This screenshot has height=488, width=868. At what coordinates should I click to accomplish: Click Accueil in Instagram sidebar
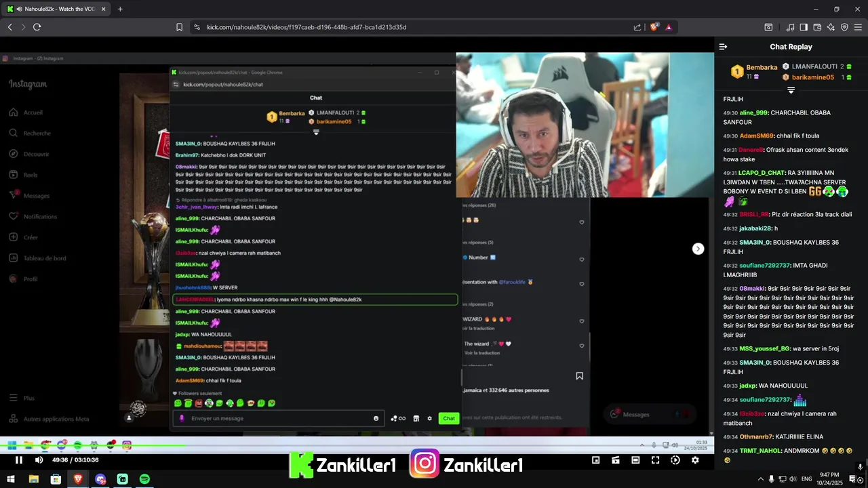coord(33,113)
